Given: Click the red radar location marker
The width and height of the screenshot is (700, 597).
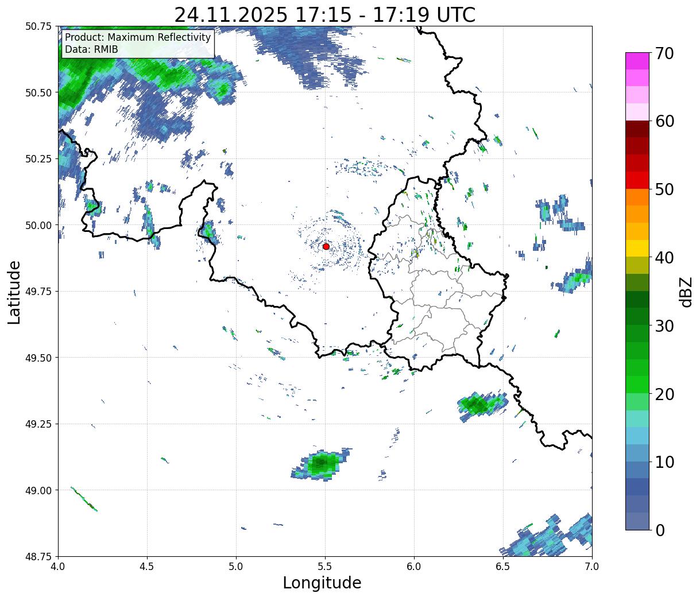Looking at the screenshot, I should pos(326,246).
